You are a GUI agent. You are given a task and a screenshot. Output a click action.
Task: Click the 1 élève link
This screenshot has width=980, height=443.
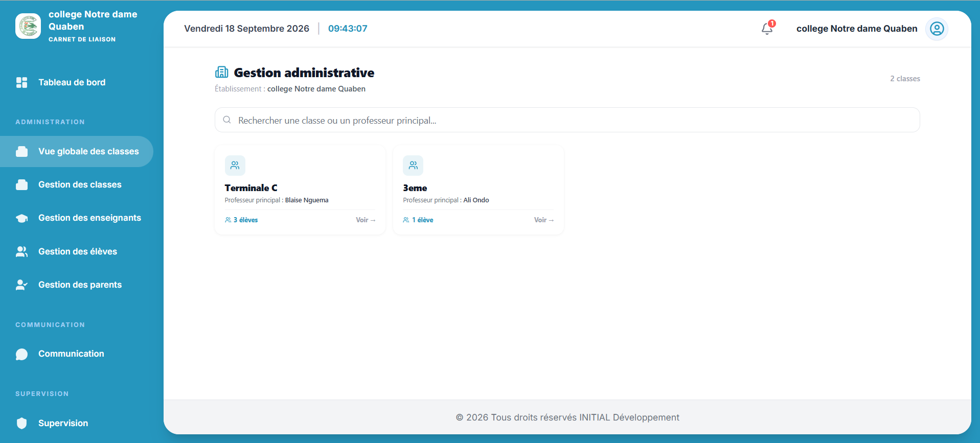423,220
